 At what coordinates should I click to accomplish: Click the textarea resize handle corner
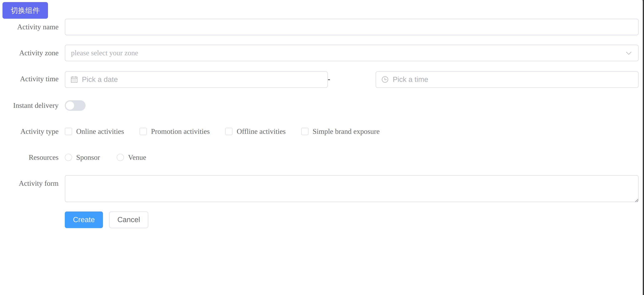(637, 200)
